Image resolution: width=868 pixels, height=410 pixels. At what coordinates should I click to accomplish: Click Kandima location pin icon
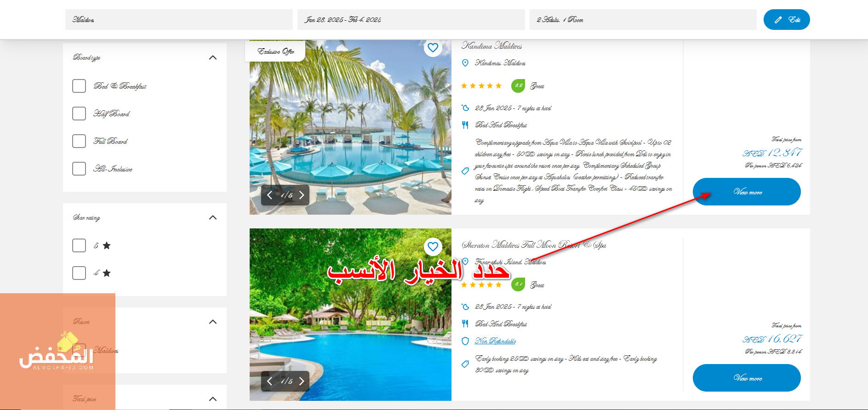465,63
